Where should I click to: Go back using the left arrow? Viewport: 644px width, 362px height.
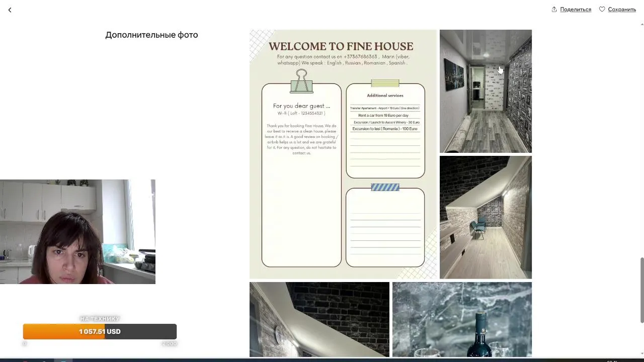[x=10, y=10]
